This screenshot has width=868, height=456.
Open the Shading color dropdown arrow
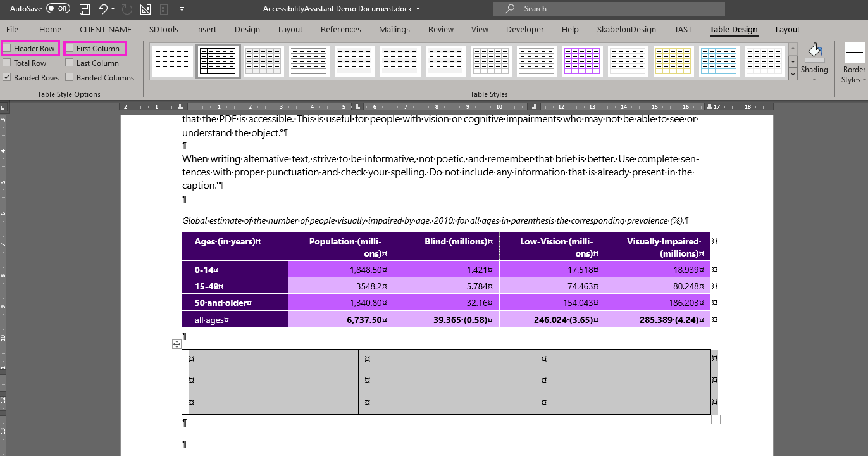[x=814, y=79]
